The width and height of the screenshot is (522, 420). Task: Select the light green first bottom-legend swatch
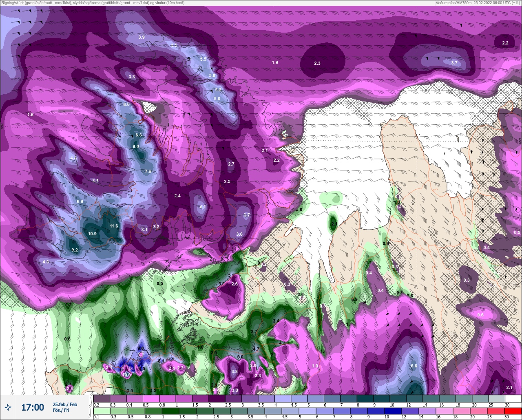(x=102, y=411)
